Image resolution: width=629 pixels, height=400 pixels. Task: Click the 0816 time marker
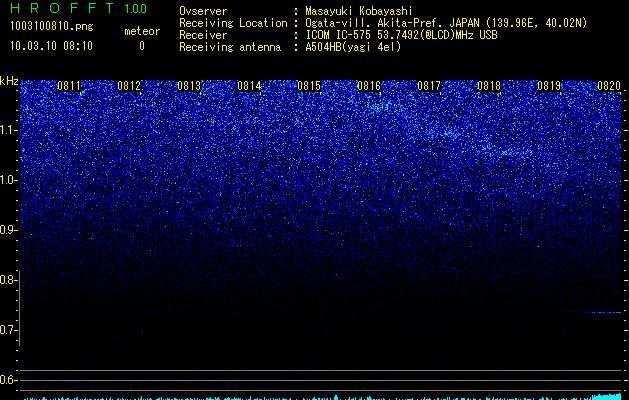(x=369, y=86)
